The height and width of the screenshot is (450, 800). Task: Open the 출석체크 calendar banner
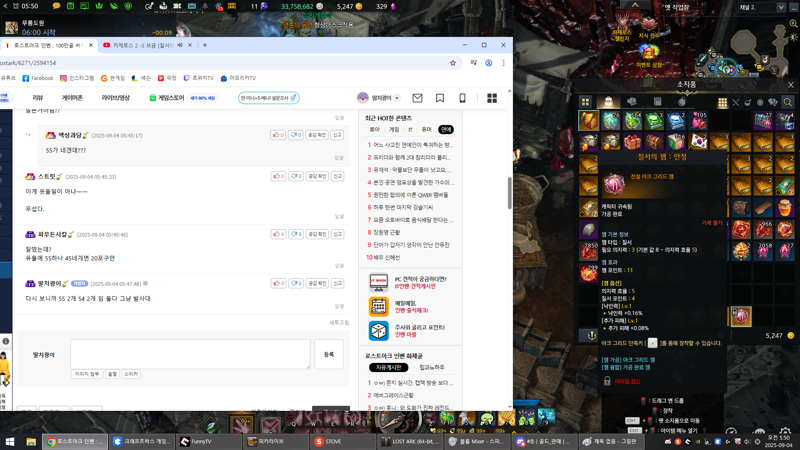click(x=408, y=306)
